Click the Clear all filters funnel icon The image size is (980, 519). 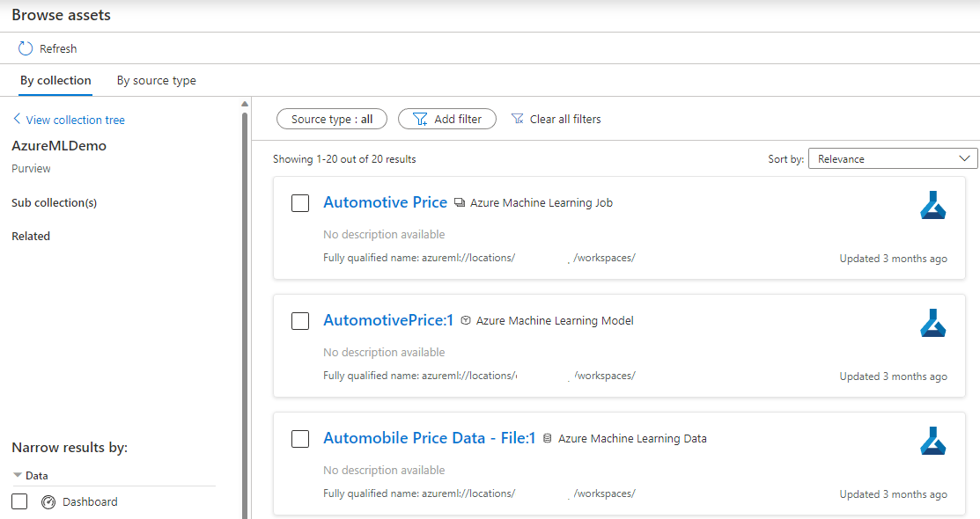point(518,119)
